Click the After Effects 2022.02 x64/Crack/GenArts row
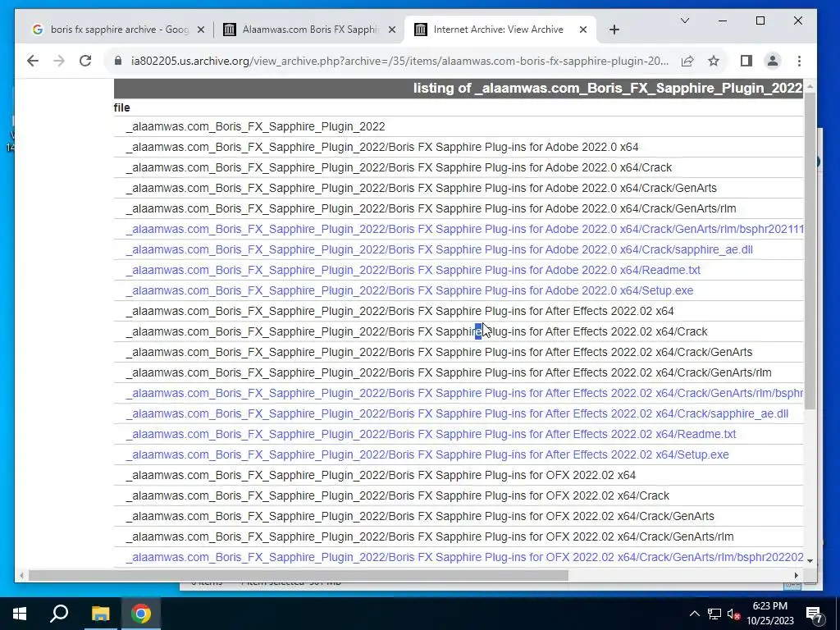 click(459, 352)
